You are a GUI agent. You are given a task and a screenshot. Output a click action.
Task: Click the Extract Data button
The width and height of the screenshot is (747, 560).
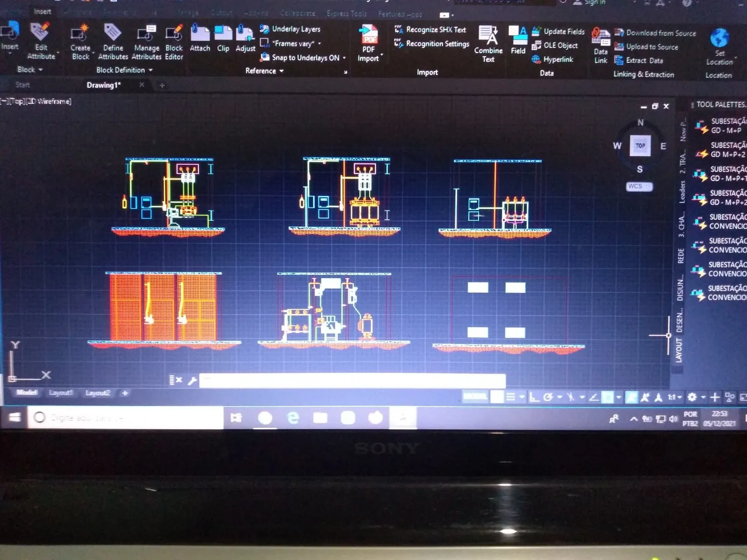[644, 61]
